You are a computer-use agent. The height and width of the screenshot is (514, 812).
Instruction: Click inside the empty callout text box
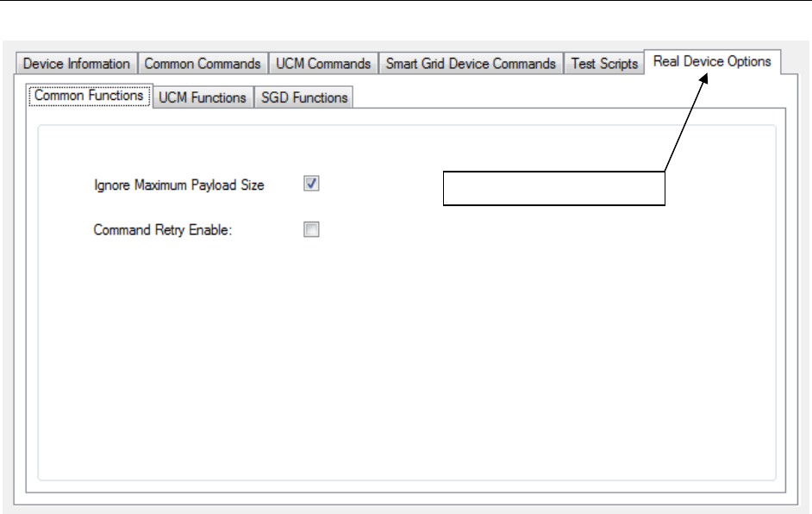[x=554, y=190]
